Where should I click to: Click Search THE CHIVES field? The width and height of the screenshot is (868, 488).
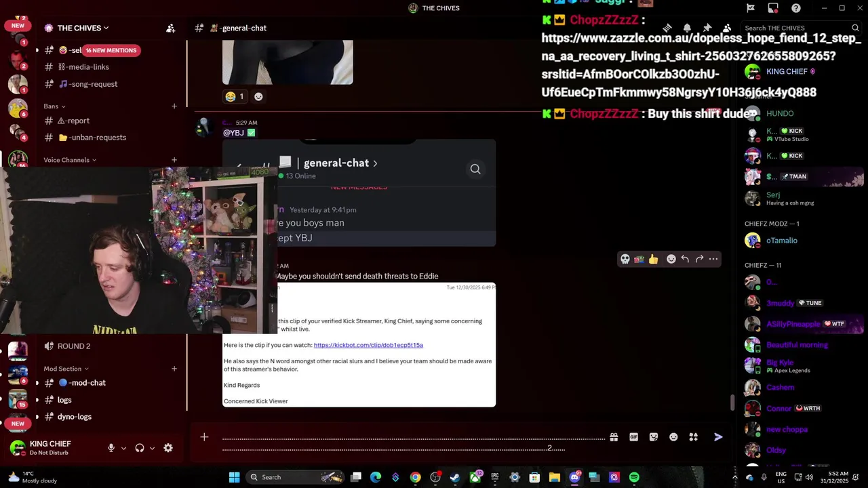coord(802,28)
